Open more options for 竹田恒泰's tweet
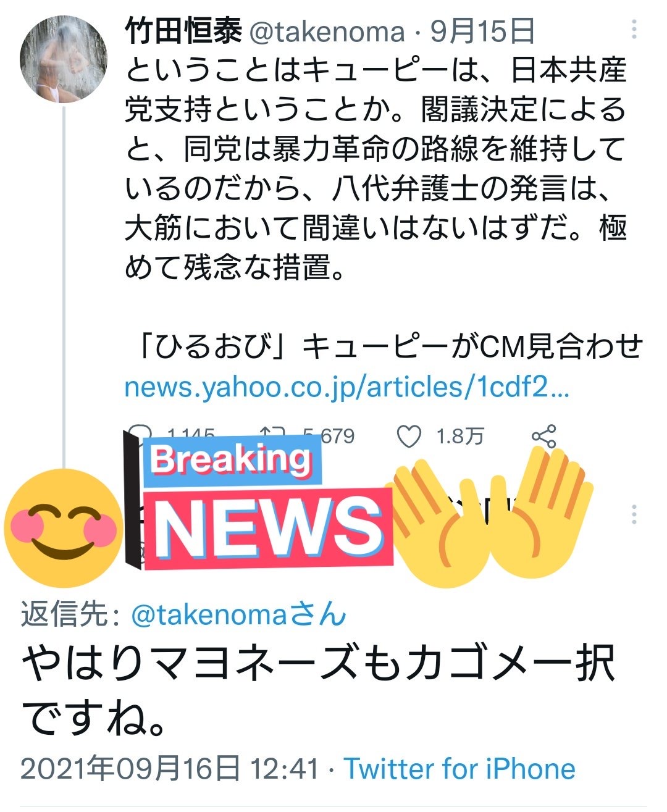667x812 pixels. (635, 29)
